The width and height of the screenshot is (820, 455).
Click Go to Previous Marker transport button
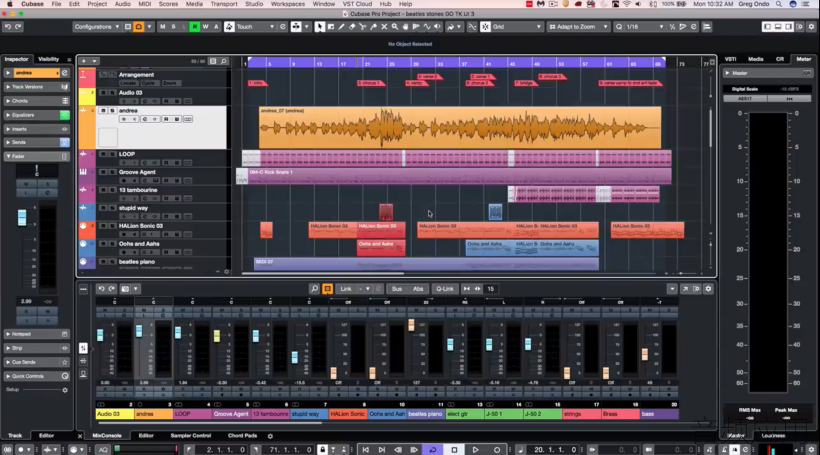coord(366,449)
